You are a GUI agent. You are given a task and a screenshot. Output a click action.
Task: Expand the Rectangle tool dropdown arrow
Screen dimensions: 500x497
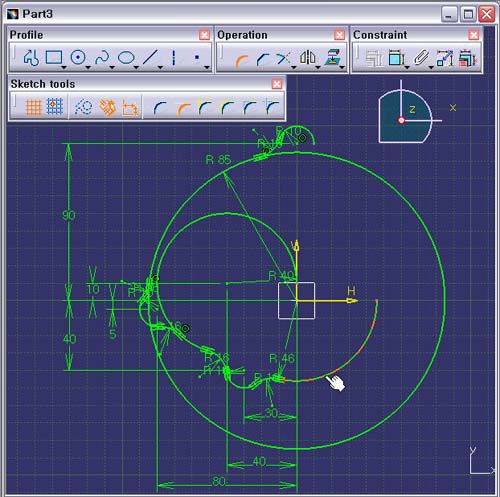[x=64, y=68]
